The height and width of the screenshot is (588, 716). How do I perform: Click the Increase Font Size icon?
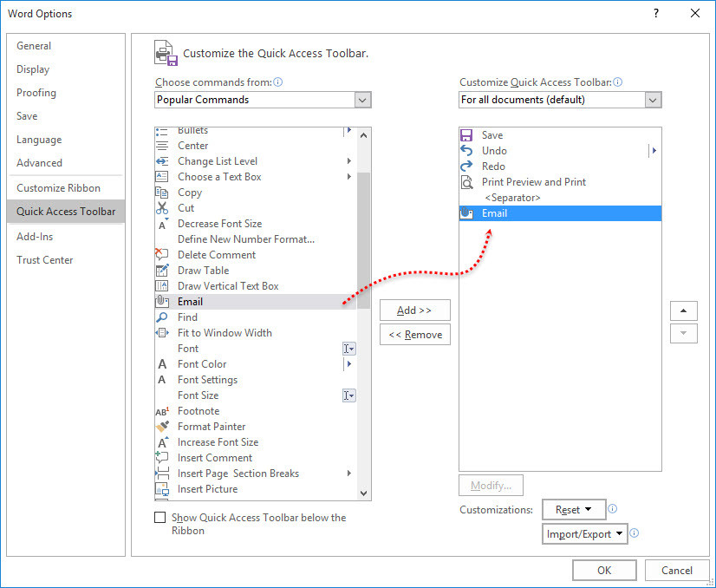163,442
